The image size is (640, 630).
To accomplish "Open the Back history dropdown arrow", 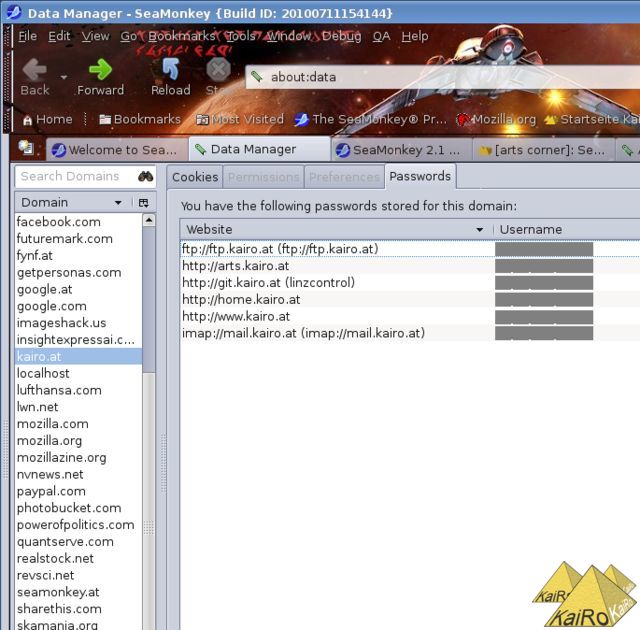I will 64,77.
